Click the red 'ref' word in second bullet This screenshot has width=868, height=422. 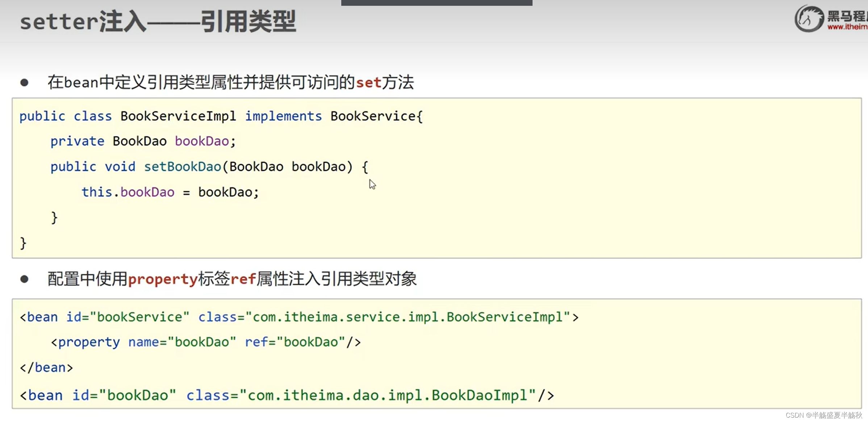pos(243,279)
